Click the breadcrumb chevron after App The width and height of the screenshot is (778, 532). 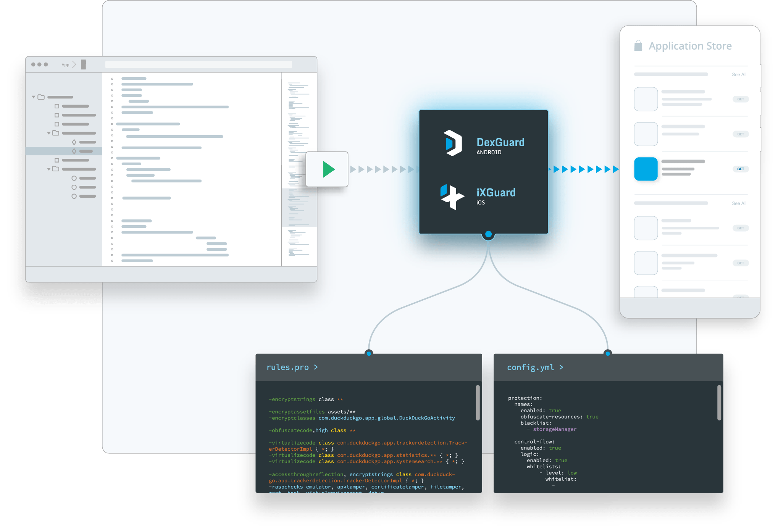pos(74,64)
